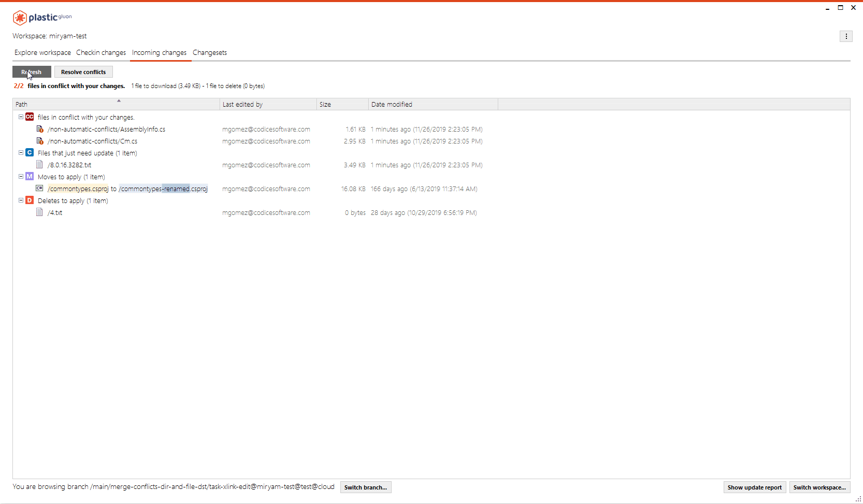Viewport: 863px width, 504px height.
Task: Switch to the Explore workspace tab
Action: tap(42, 52)
